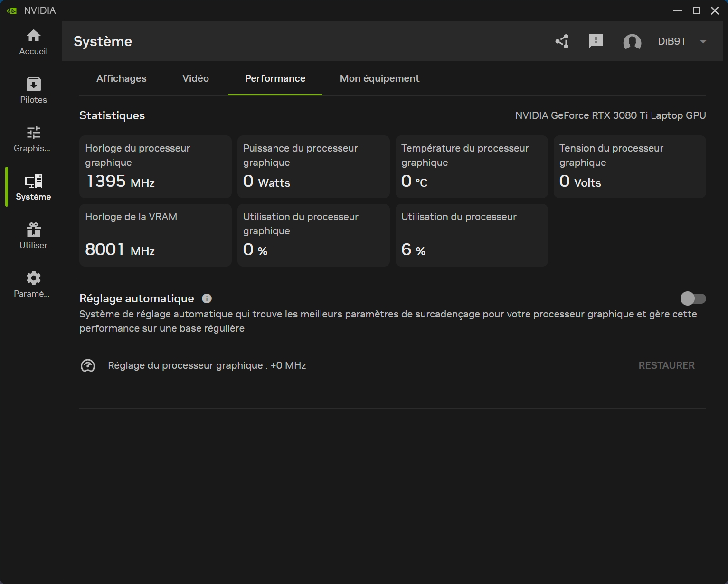Open the Pilotes drivers section
728x584 pixels.
[x=33, y=90]
